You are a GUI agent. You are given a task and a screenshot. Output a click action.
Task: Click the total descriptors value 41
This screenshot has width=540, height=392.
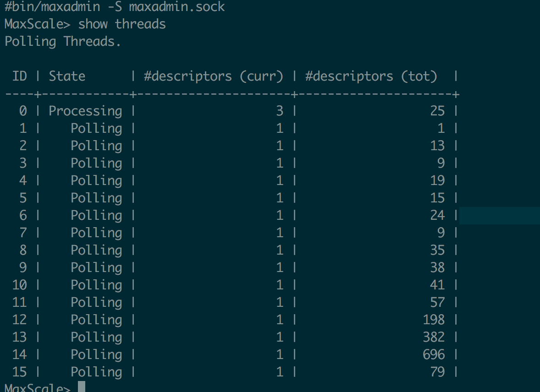pyautogui.click(x=437, y=285)
